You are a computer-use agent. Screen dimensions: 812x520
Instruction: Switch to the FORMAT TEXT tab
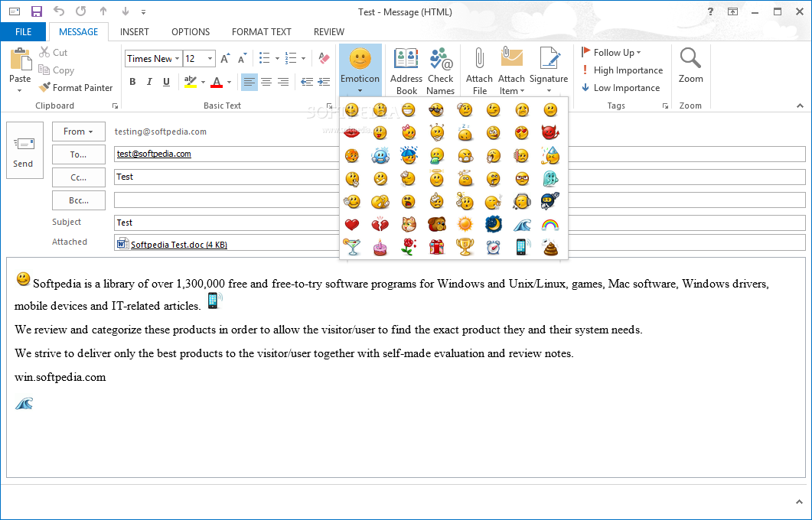(262, 31)
